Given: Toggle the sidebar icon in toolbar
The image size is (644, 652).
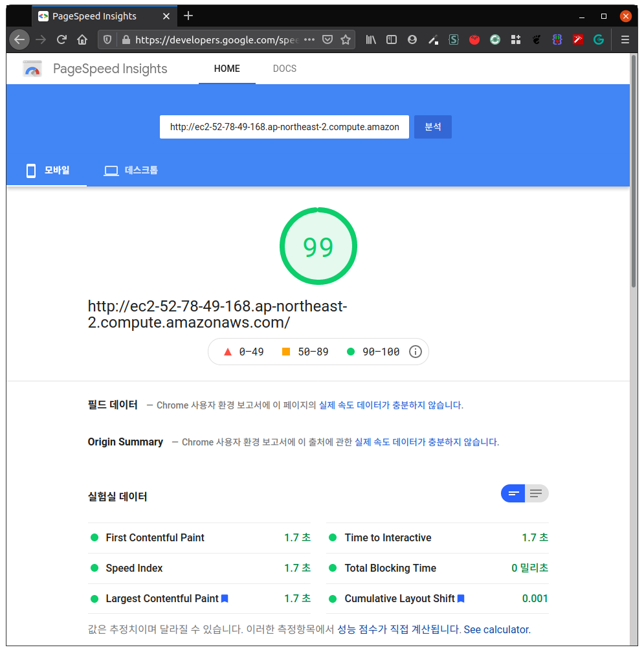Looking at the screenshot, I should pos(391,40).
